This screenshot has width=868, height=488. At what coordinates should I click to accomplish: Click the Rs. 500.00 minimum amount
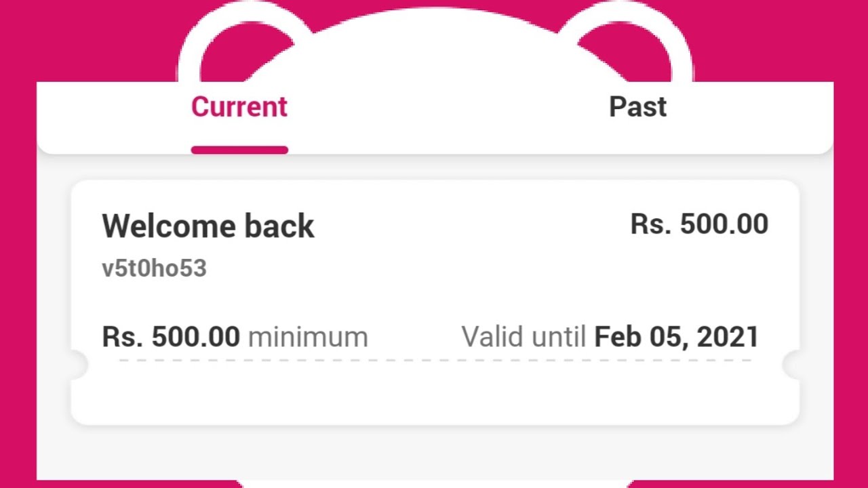[x=171, y=337]
